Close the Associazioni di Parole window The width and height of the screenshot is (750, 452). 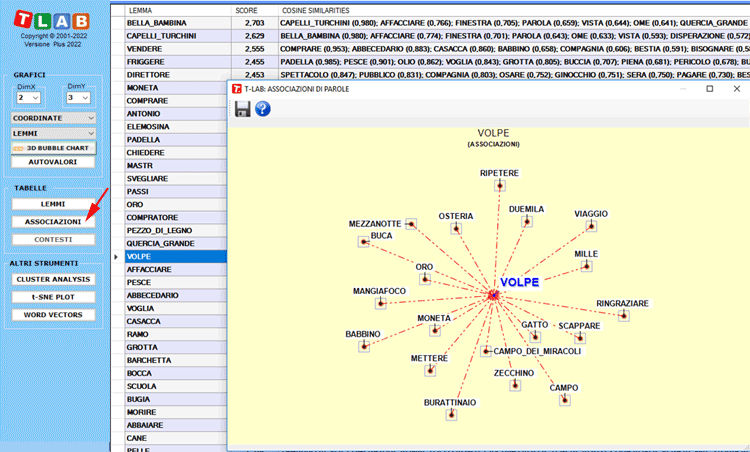point(737,88)
